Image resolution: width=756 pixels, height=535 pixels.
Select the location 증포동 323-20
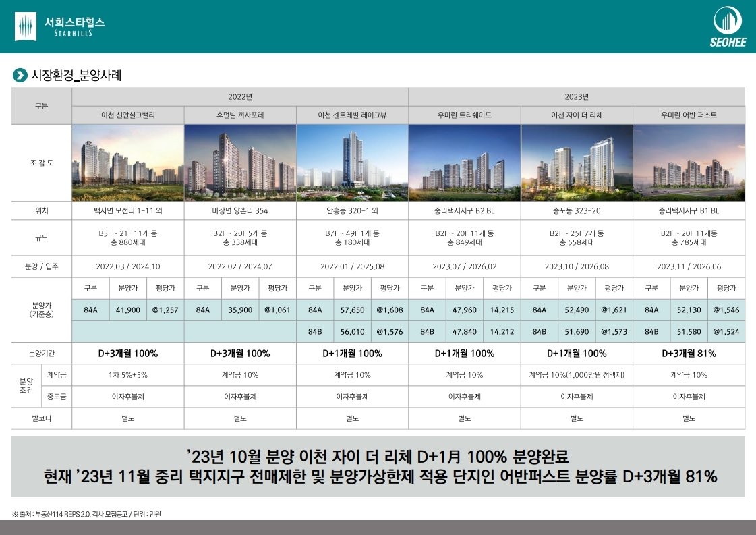click(577, 210)
